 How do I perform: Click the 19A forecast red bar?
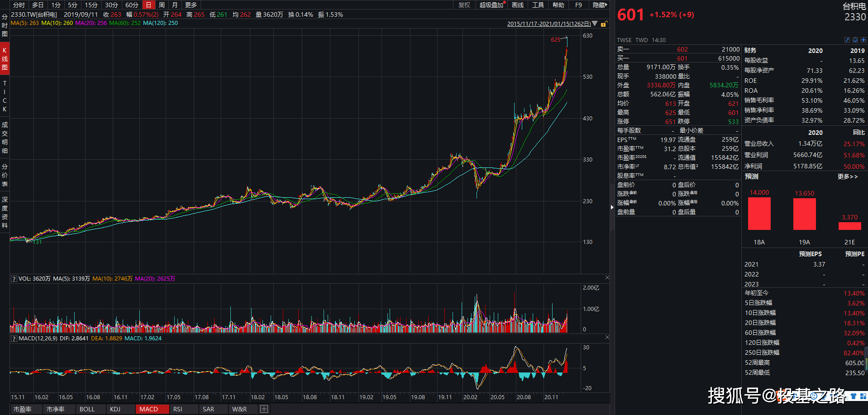[805, 214]
